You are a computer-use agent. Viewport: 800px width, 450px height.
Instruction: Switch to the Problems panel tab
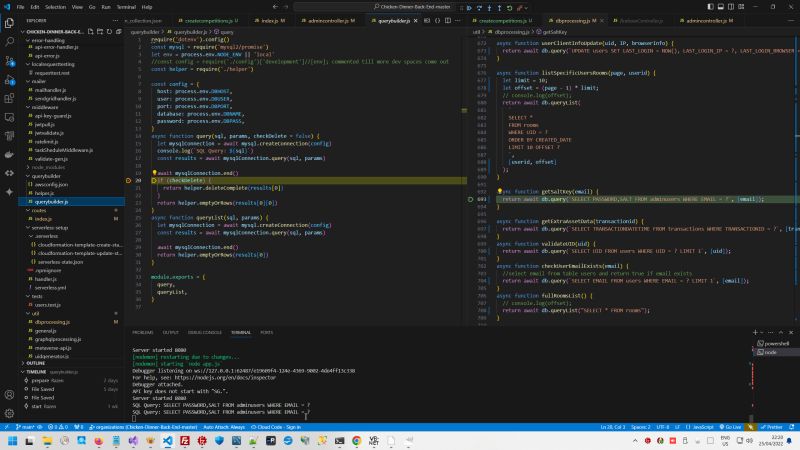143,332
